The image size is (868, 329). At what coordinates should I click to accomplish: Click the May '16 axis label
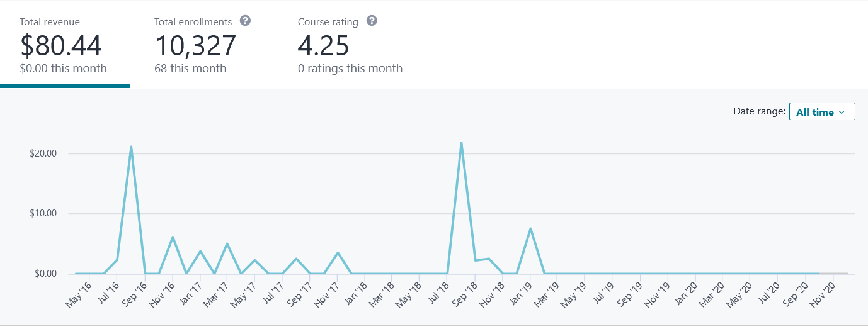click(x=78, y=294)
